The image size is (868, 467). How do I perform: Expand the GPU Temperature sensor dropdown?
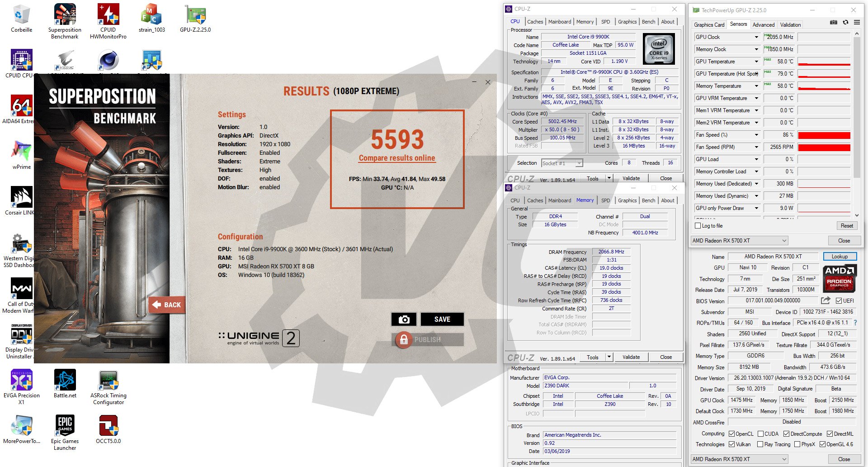point(756,62)
